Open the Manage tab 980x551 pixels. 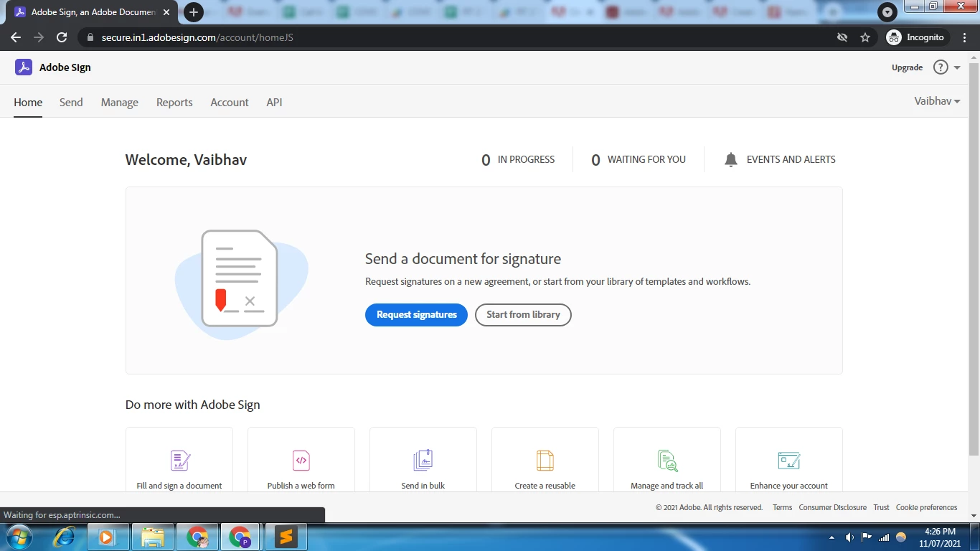(x=120, y=103)
